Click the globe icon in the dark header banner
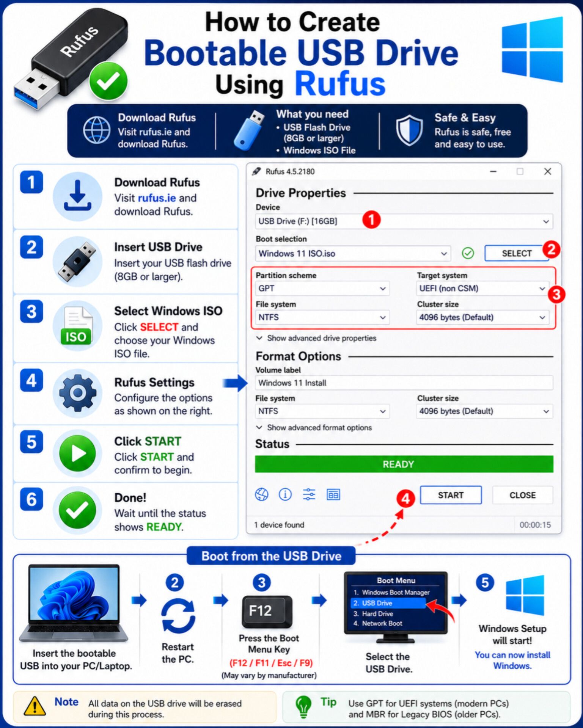Screen dimensions: 583x728 [97, 130]
